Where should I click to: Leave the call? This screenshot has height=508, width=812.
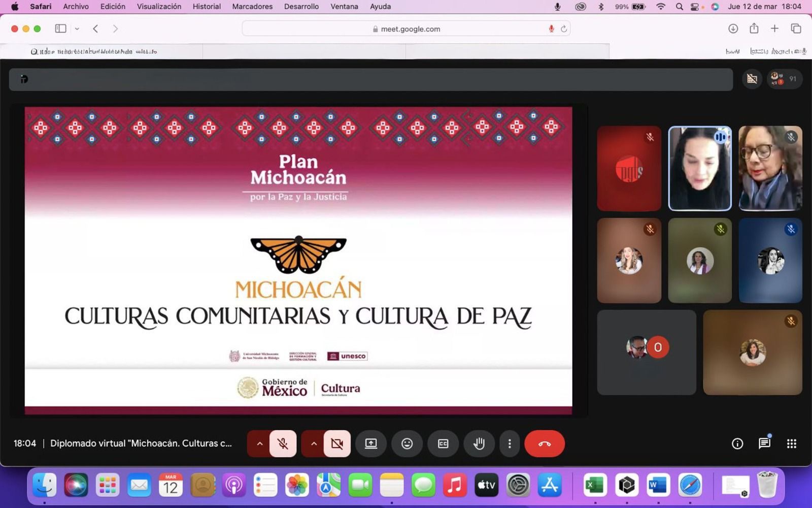point(545,443)
